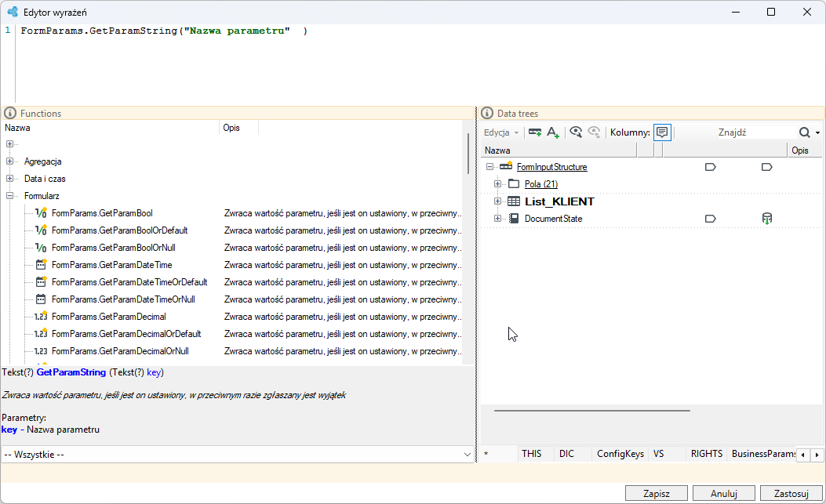Click the add text attribute 'A+' icon
The height and width of the screenshot is (504, 826).
(x=552, y=132)
